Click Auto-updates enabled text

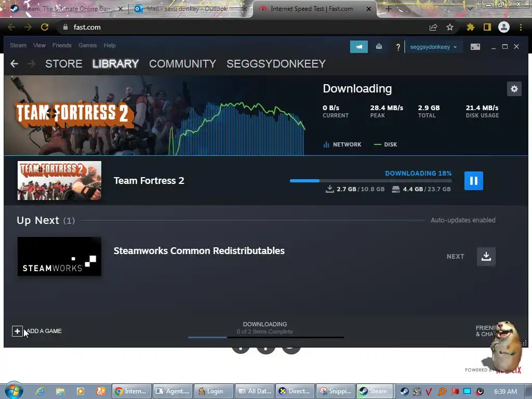463,220
